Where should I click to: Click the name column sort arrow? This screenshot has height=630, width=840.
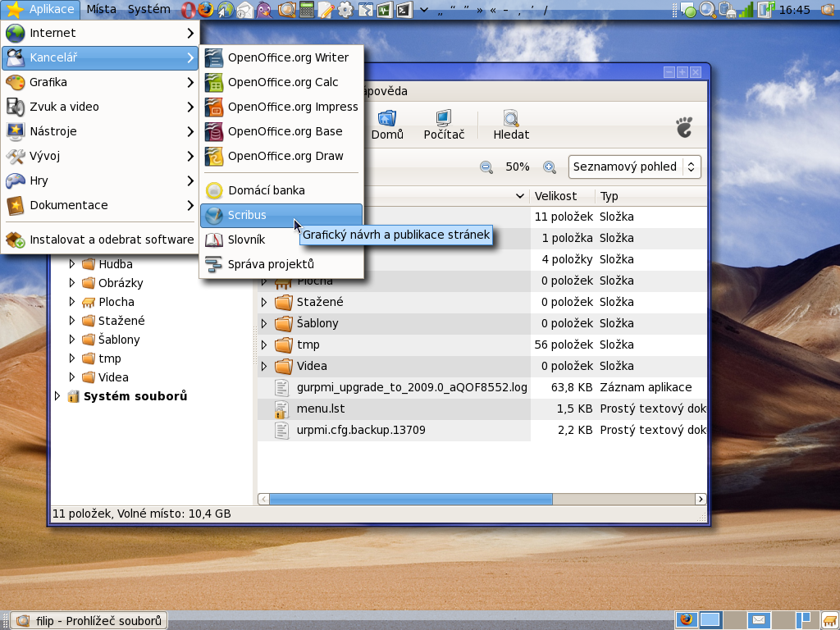coord(519,196)
